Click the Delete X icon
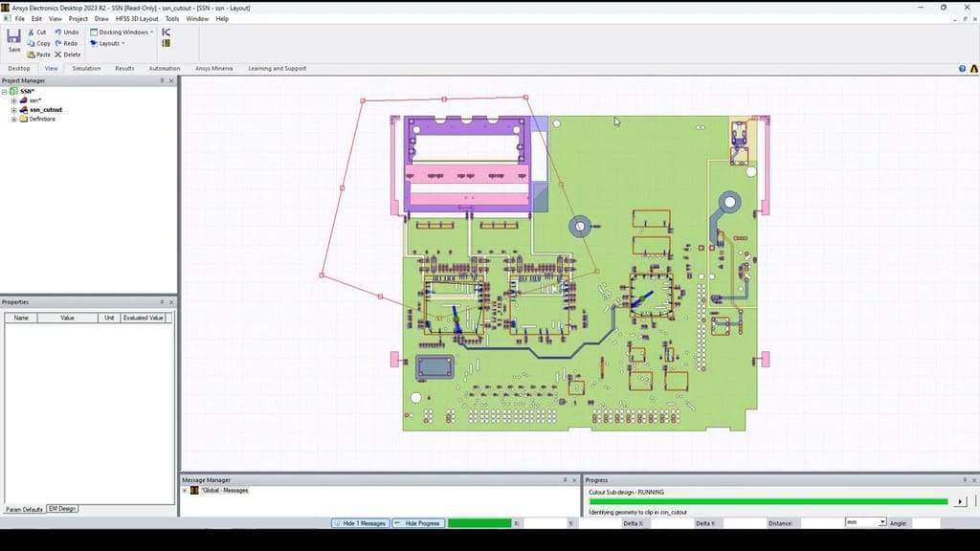The height and width of the screenshot is (551, 980). [x=58, y=55]
